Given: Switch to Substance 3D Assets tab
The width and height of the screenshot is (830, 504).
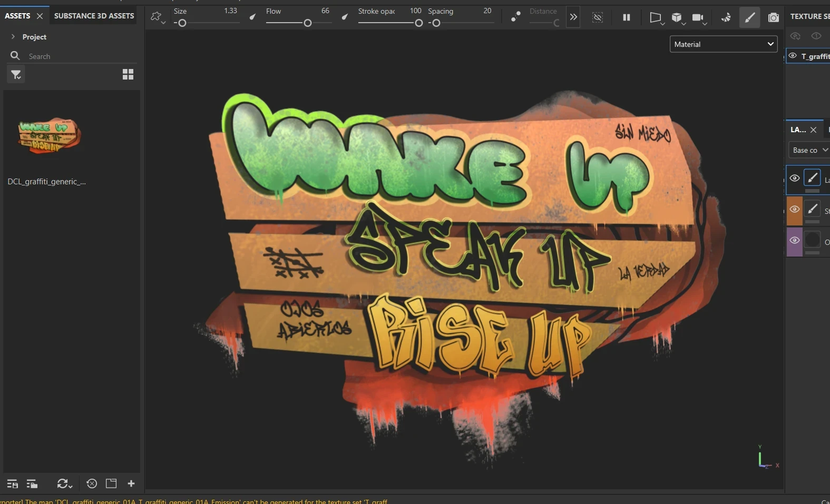Looking at the screenshot, I should [x=94, y=16].
